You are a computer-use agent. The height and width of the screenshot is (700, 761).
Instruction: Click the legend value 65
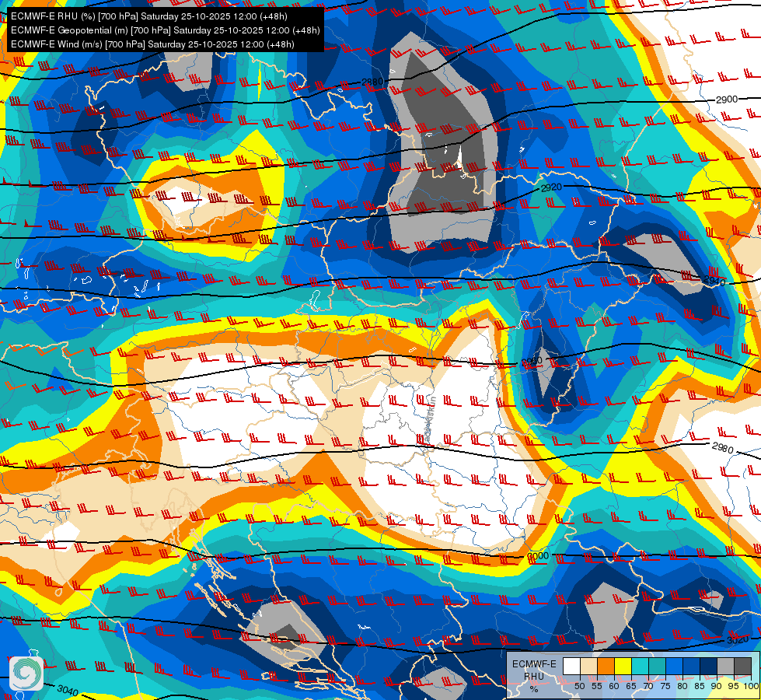[x=631, y=687]
